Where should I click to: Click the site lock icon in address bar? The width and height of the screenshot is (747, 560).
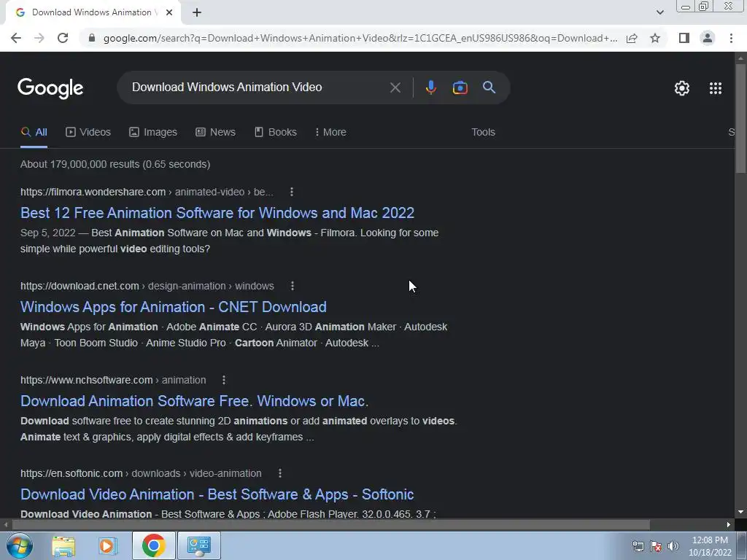click(x=92, y=38)
